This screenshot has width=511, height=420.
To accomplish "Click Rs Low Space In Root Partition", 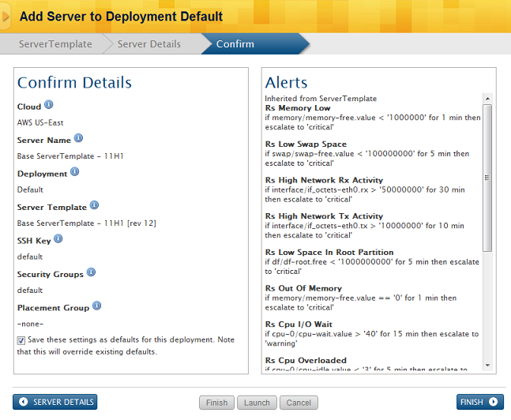I will [x=329, y=252].
